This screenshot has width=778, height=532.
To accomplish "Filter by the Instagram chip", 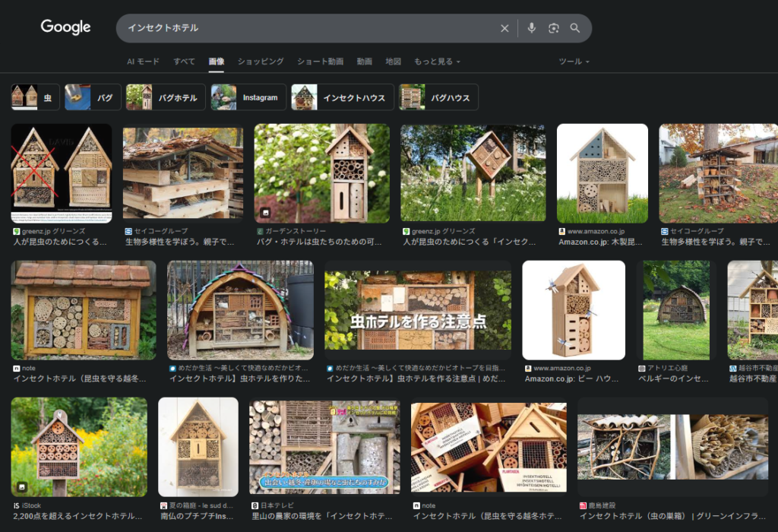I will pyautogui.click(x=248, y=97).
